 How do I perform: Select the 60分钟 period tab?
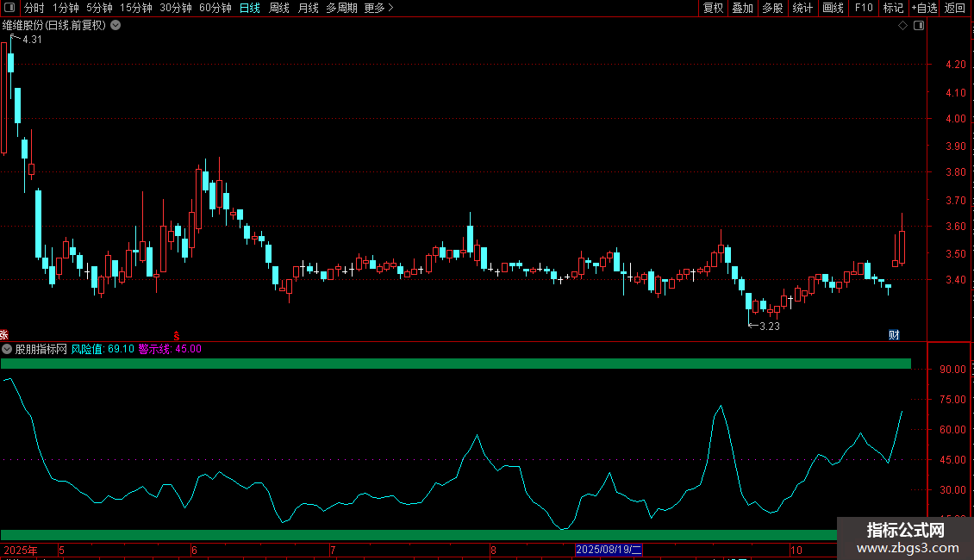click(x=215, y=8)
